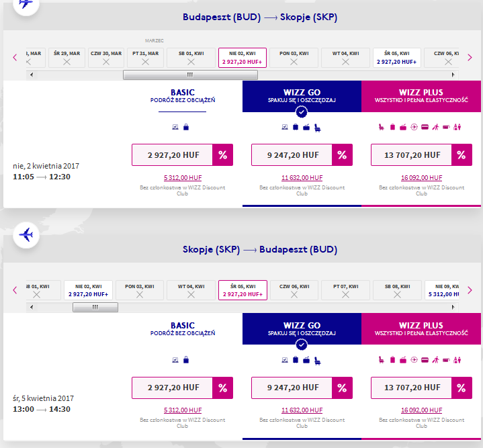Click the return WIZZ PLUS column header
Screen dimensions: 483x448
[421, 328]
